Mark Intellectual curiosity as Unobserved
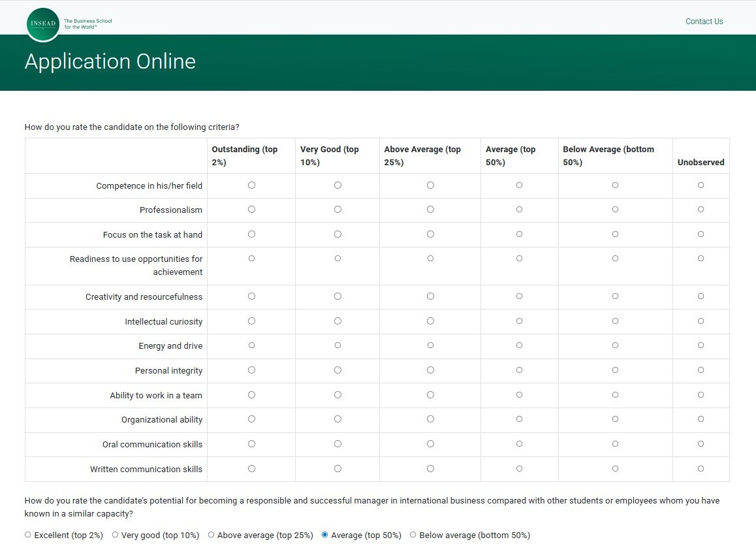This screenshot has width=756, height=559. (701, 321)
